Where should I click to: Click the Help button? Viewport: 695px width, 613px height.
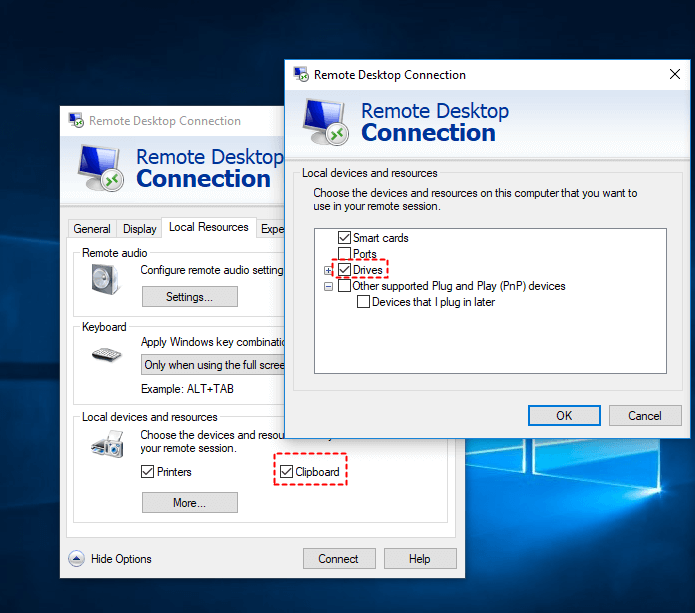coord(420,558)
